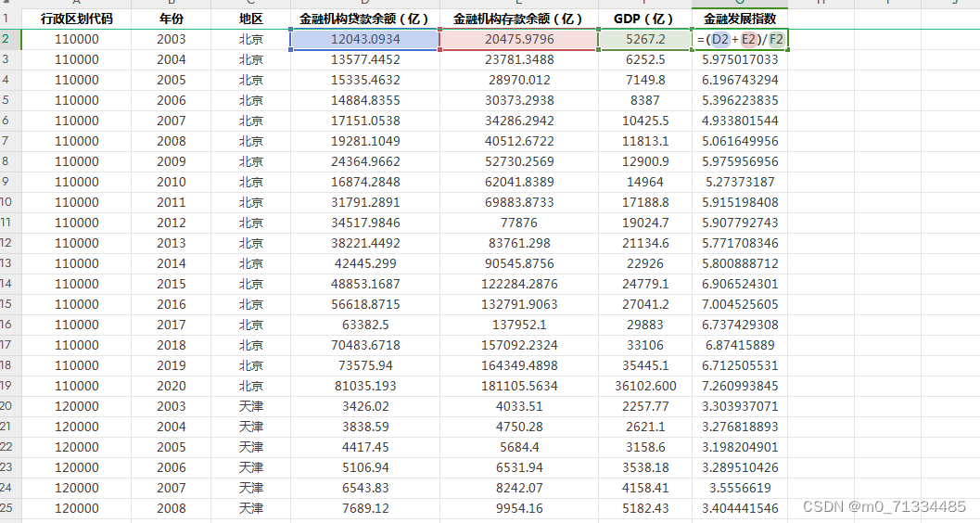The height and width of the screenshot is (523, 980).
Task: Click GDP cell 14964
Action: tap(645, 182)
